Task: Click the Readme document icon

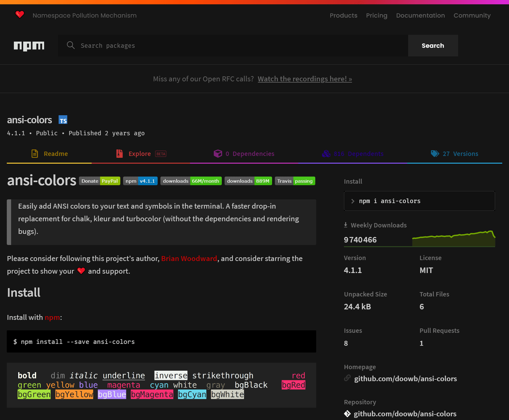Action: click(x=35, y=153)
